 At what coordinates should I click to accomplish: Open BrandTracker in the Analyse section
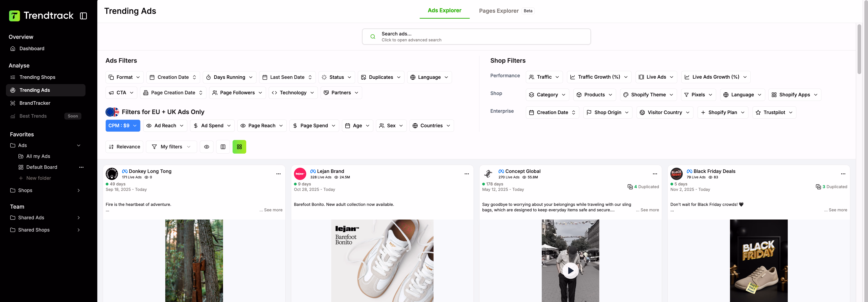35,103
